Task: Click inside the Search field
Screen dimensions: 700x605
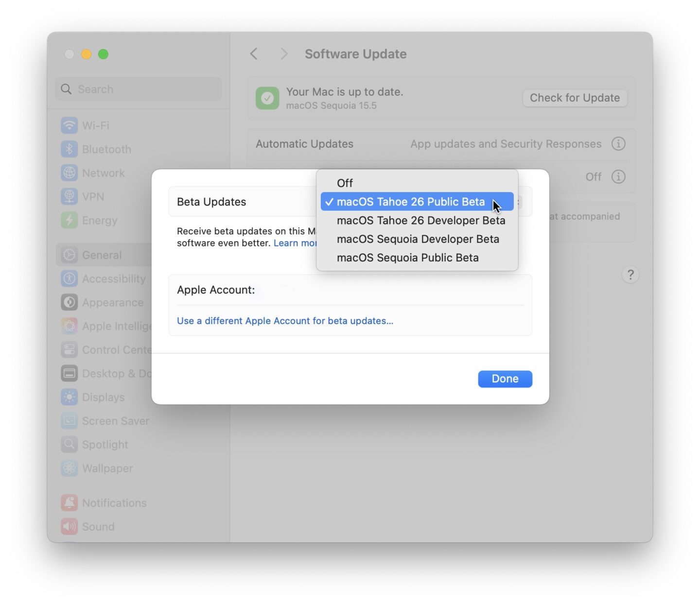Action: coord(138,89)
